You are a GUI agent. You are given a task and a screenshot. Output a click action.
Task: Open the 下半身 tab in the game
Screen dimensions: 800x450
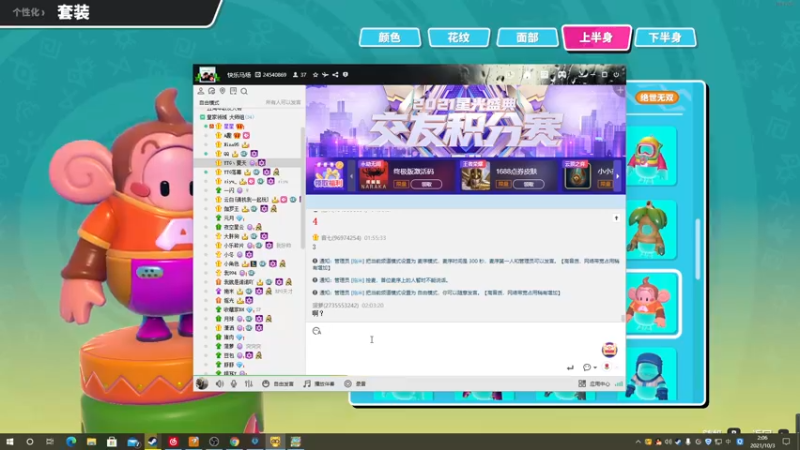665,37
